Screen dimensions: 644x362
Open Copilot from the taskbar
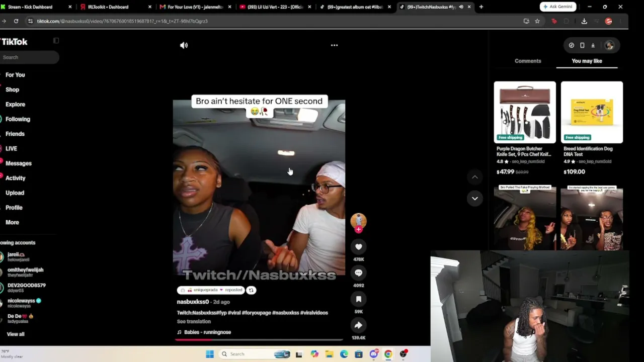pyautogui.click(x=314, y=354)
